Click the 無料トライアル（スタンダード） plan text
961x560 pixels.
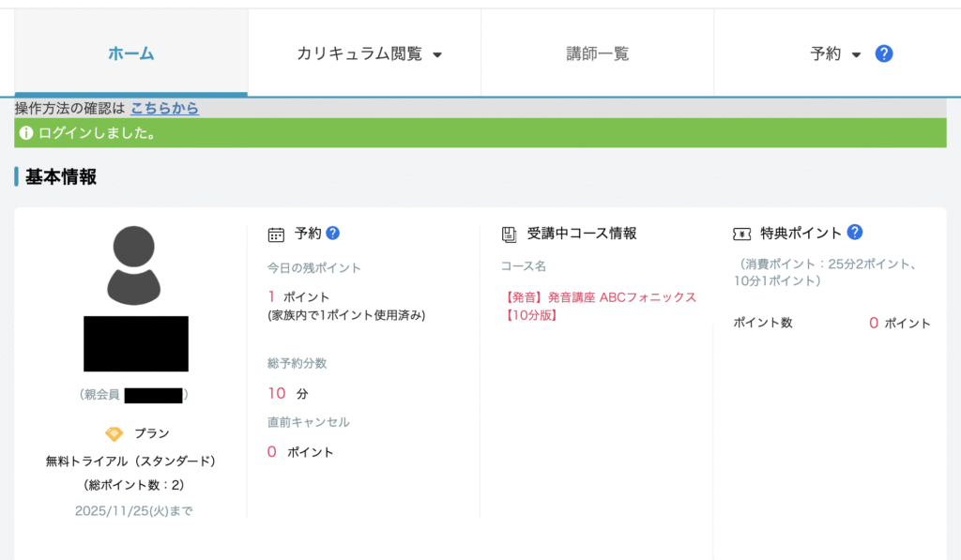pos(131,461)
